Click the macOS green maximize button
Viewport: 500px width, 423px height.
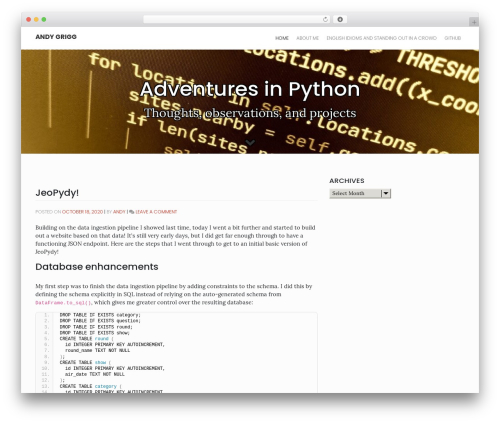coord(44,19)
